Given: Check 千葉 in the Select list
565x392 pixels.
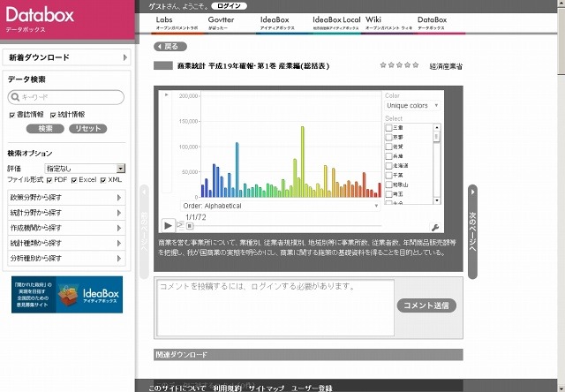Looking at the screenshot, I should (388, 176).
